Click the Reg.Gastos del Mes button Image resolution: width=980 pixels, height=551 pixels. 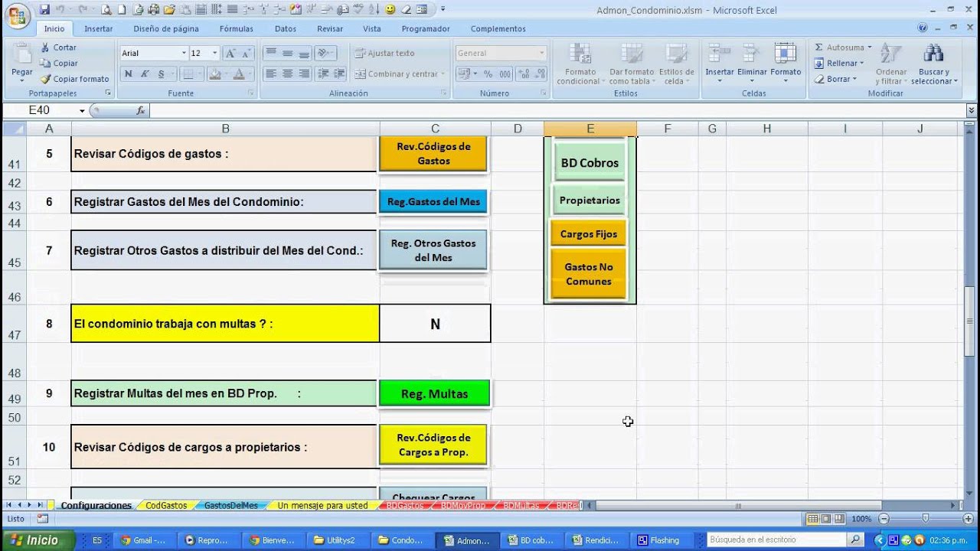433,201
